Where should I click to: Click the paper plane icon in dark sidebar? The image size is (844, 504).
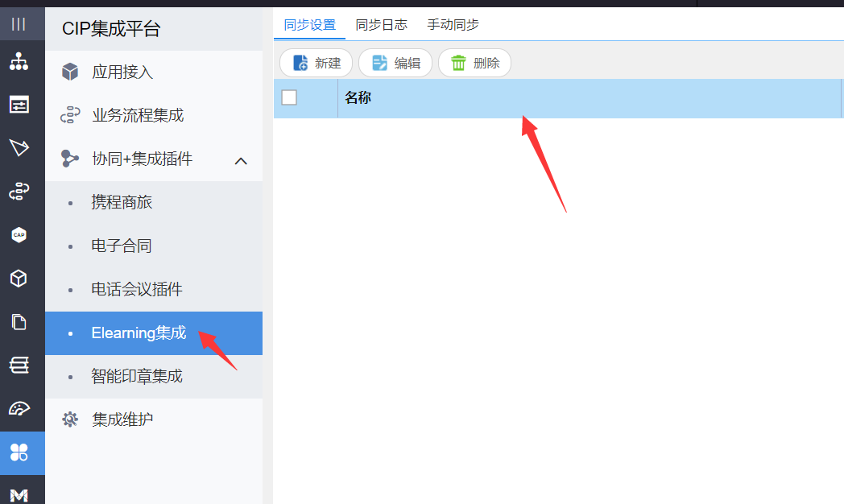point(19,148)
